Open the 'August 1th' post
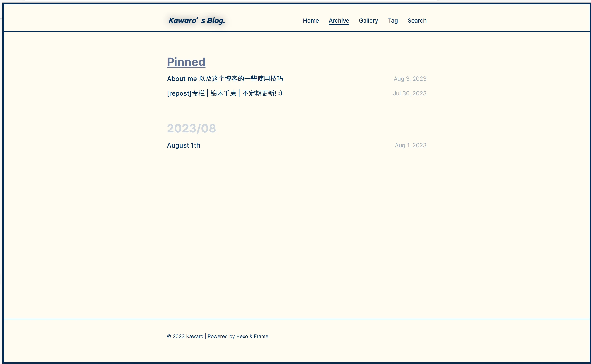This screenshot has height=364, width=591. 183,145
